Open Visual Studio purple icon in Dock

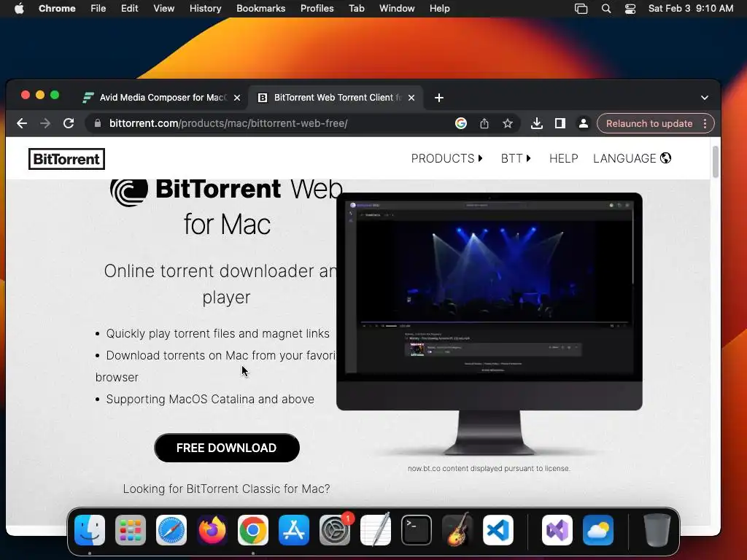coord(557,530)
